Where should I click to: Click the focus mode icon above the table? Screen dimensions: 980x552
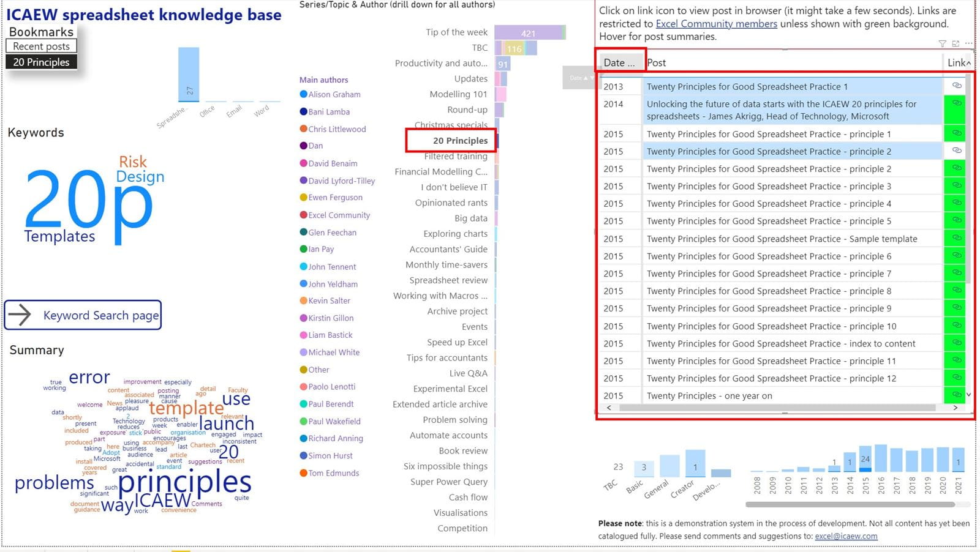pyautogui.click(x=956, y=43)
